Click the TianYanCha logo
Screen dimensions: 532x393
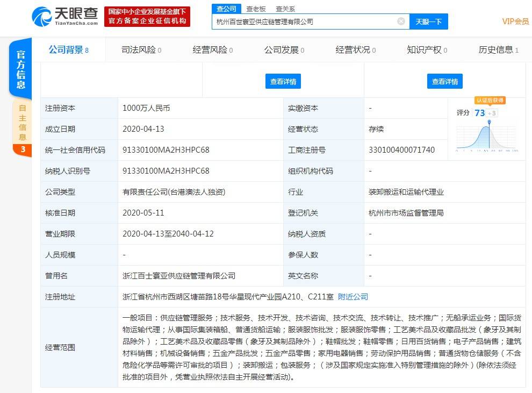tap(65, 16)
